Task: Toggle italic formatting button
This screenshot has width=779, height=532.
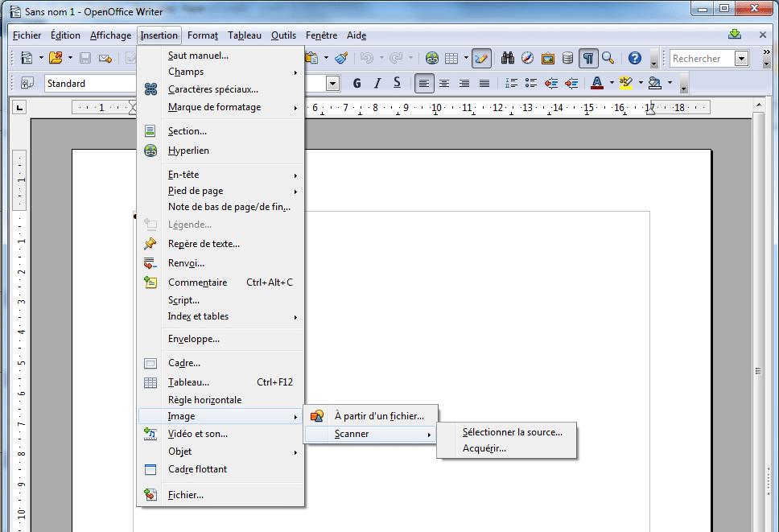Action: pyautogui.click(x=377, y=83)
